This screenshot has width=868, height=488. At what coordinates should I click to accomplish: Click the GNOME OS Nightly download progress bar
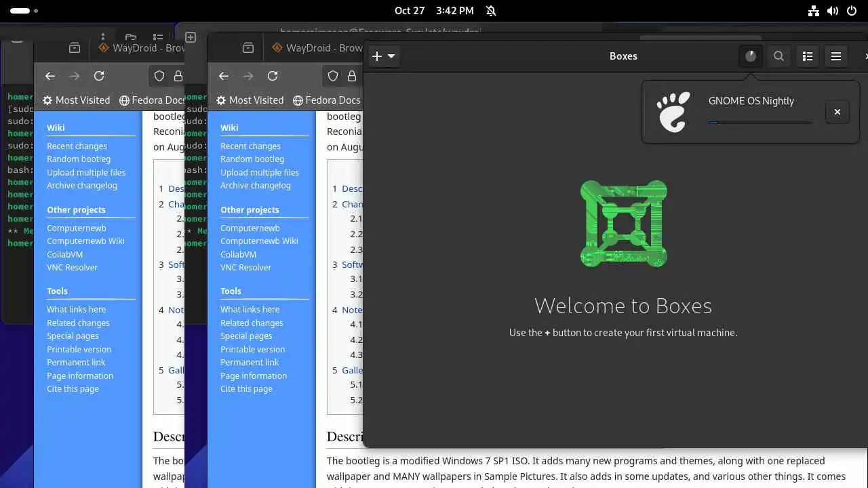[760, 123]
